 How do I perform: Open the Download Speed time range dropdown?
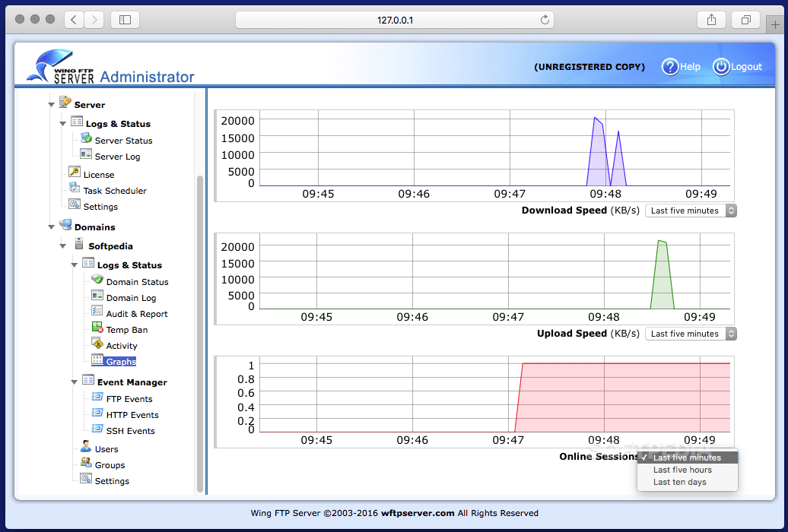(x=690, y=211)
